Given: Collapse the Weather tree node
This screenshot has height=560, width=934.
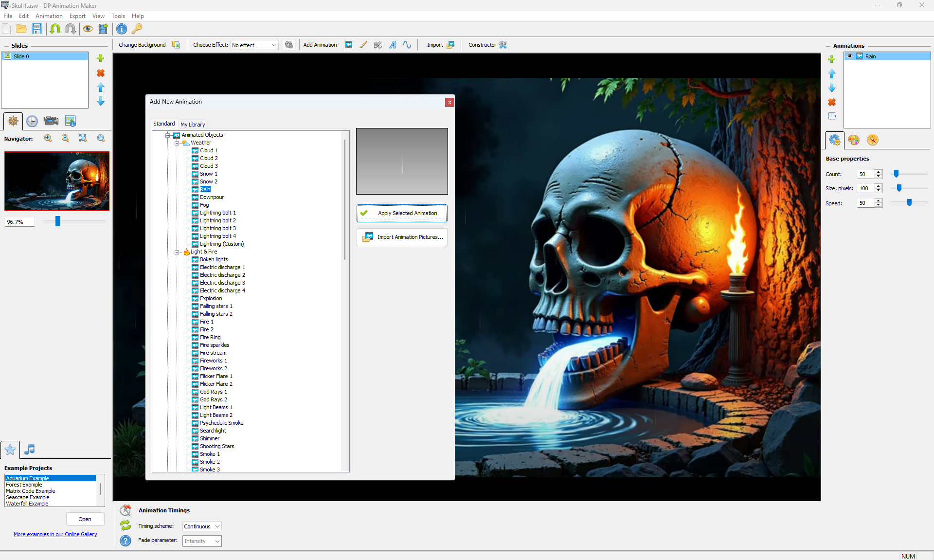Looking at the screenshot, I should pos(177,143).
